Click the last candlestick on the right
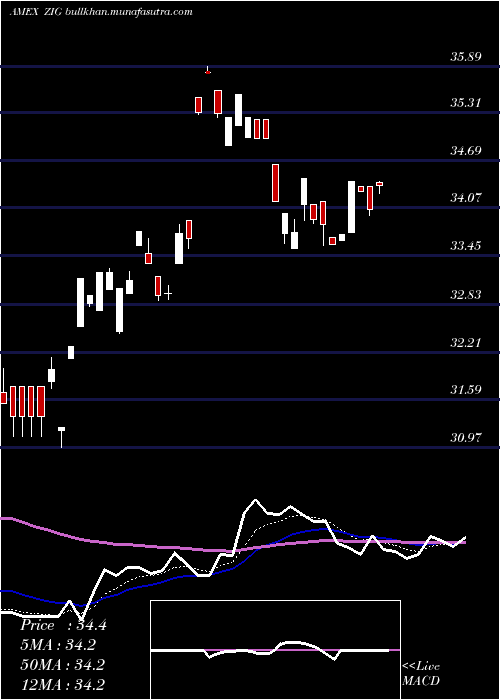500x700 pixels. pos(379,187)
